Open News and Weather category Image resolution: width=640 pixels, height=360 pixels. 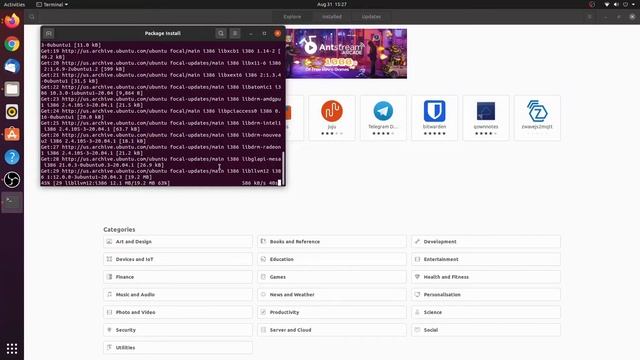[x=332, y=295]
